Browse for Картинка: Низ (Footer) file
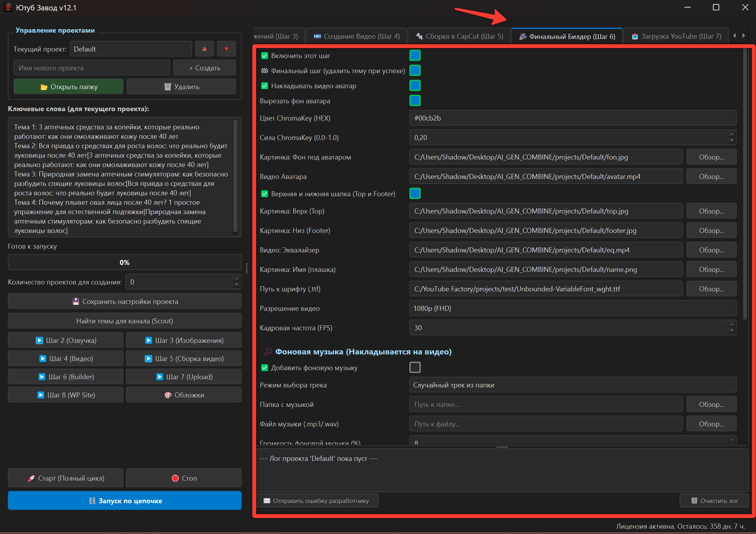The width and height of the screenshot is (756, 534). [x=711, y=230]
